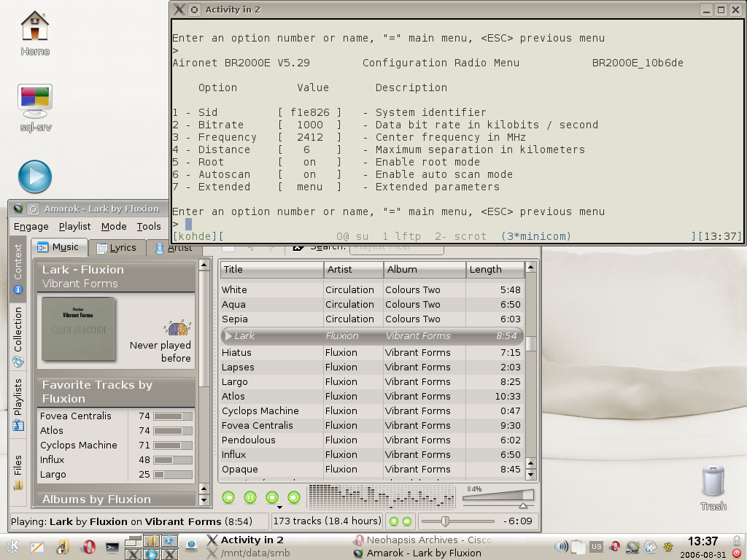
Task: Launch Opera from the panel
Action: pyautogui.click(x=88, y=547)
